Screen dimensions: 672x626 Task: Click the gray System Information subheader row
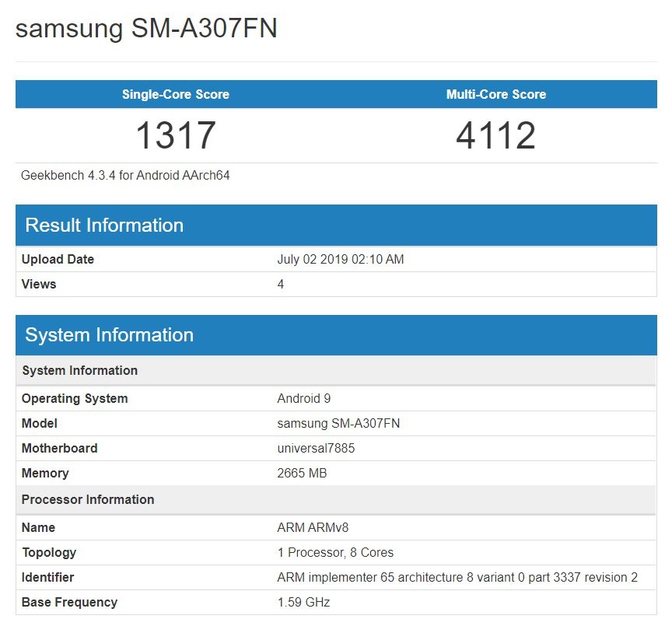(336, 370)
